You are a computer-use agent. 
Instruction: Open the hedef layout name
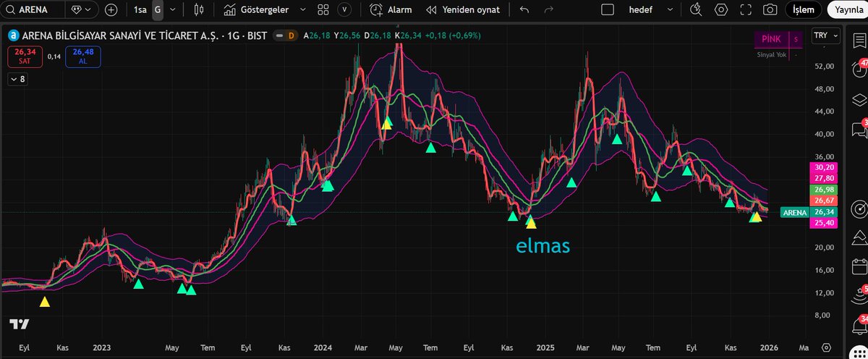tap(641, 9)
